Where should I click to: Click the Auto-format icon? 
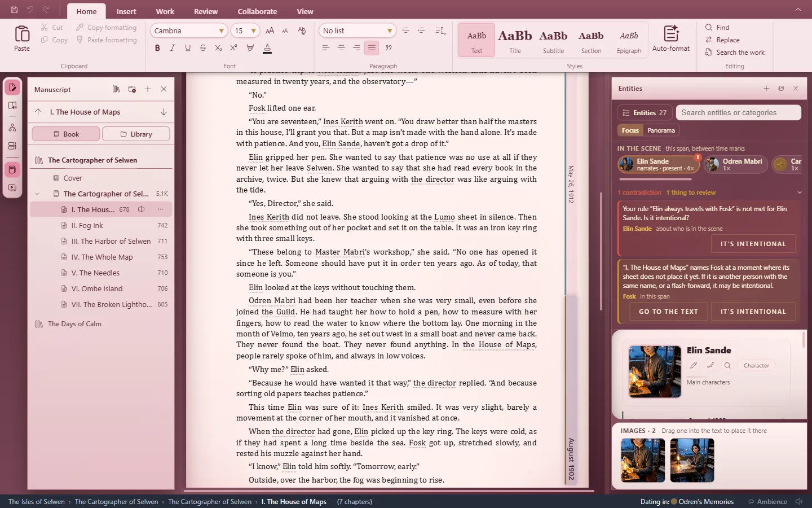(x=671, y=33)
